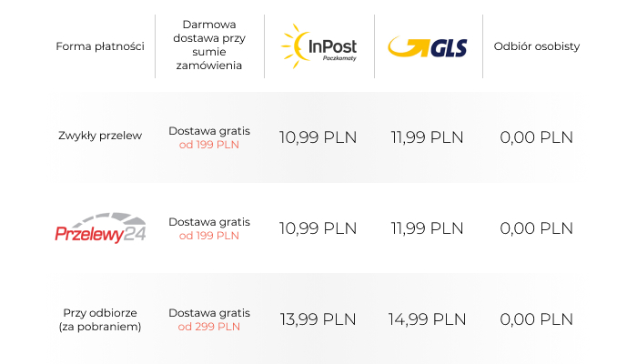Screen dimensions: 637x364
Task: Click the od 199 PLN text in the Przelewy24 row
Action: point(208,236)
